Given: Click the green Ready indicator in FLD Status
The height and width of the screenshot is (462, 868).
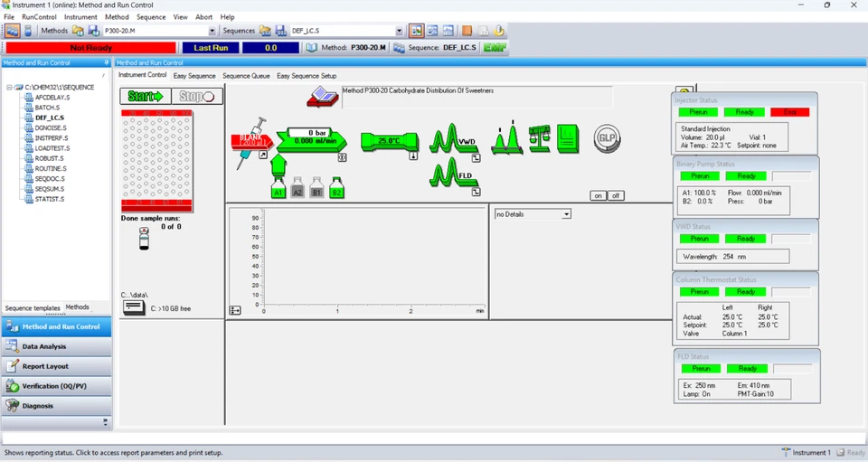Looking at the screenshot, I should (x=748, y=369).
